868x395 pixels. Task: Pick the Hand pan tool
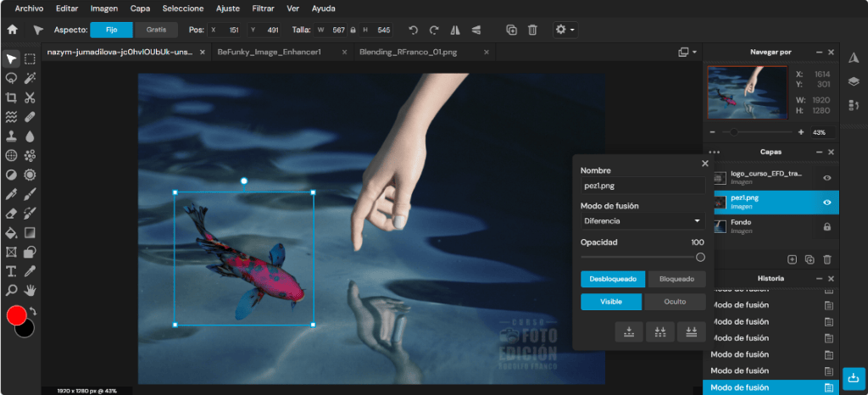pos(30,290)
